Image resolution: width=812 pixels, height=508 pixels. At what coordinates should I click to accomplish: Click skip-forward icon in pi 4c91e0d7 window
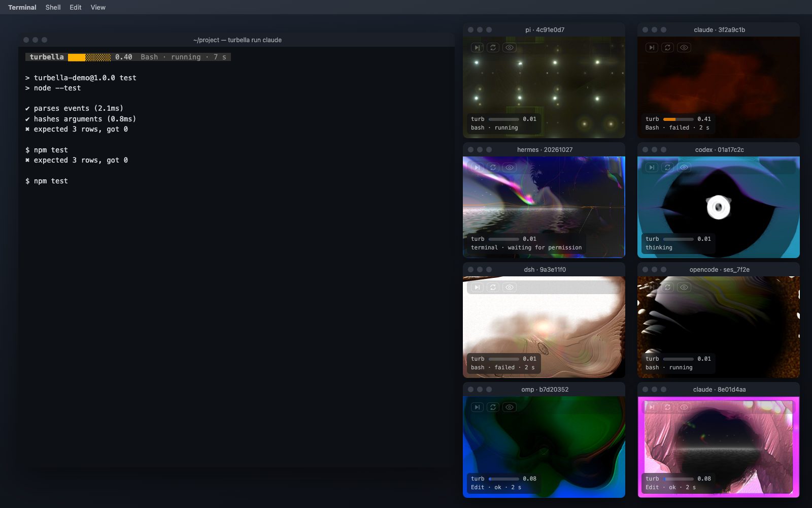(477, 48)
